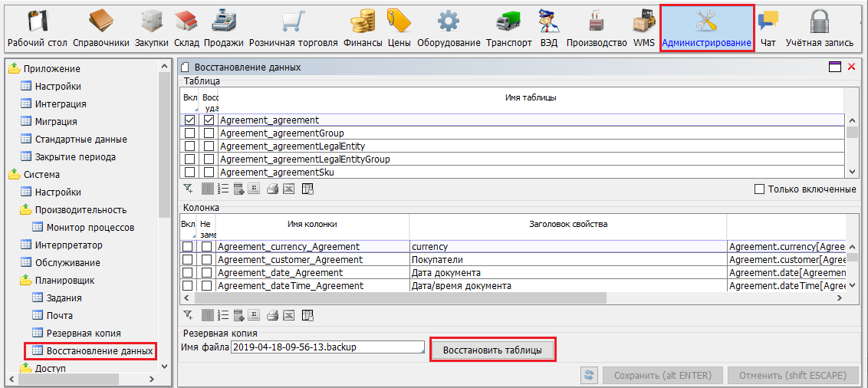
Task: Collapse the Планировщик folder node
Action: 26,281
